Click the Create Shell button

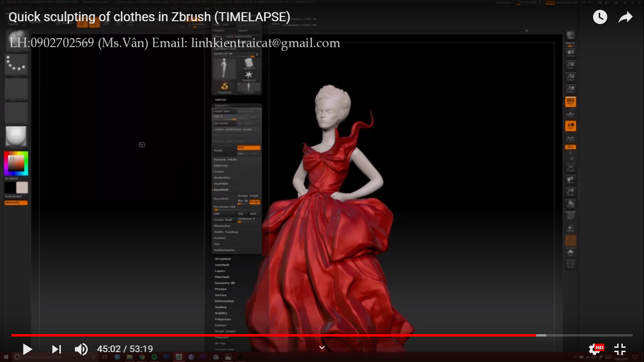pos(224,220)
